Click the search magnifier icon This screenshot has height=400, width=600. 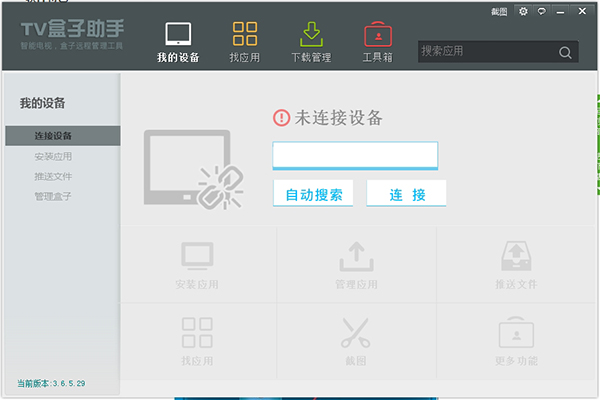coord(565,52)
